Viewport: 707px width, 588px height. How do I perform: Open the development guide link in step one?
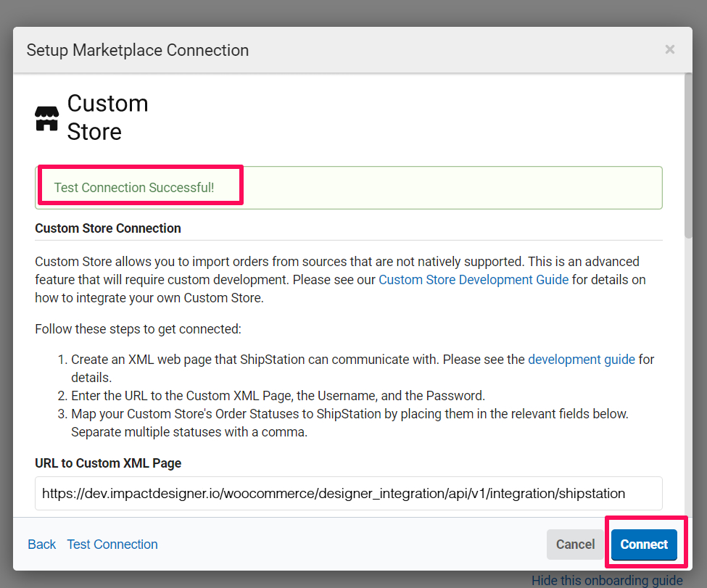point(581,359)
